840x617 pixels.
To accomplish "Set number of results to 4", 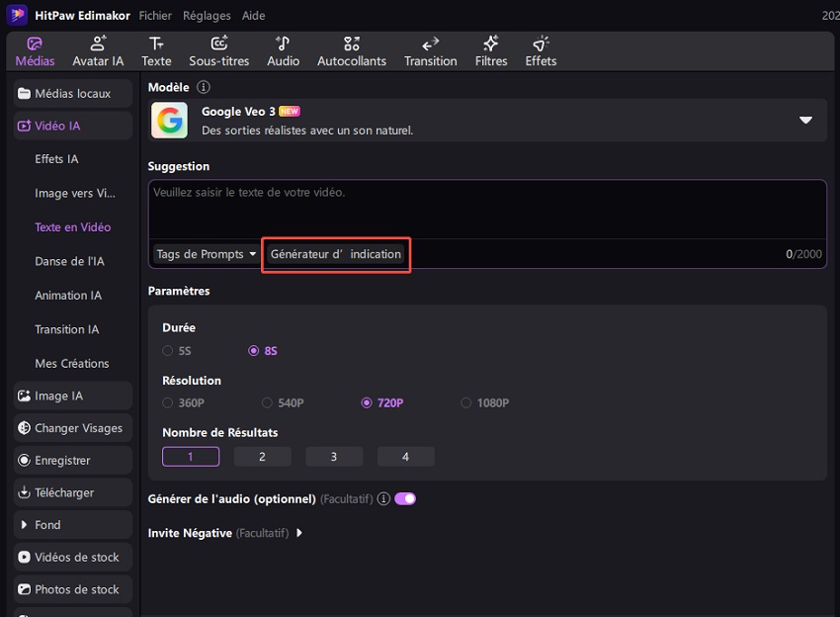I will (405, 457).
